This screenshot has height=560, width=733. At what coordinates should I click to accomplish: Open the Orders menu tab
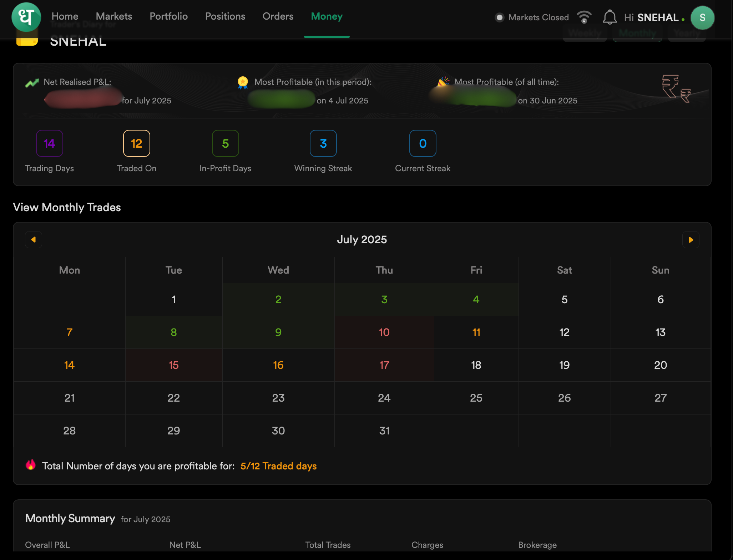[x=278, y=16]
